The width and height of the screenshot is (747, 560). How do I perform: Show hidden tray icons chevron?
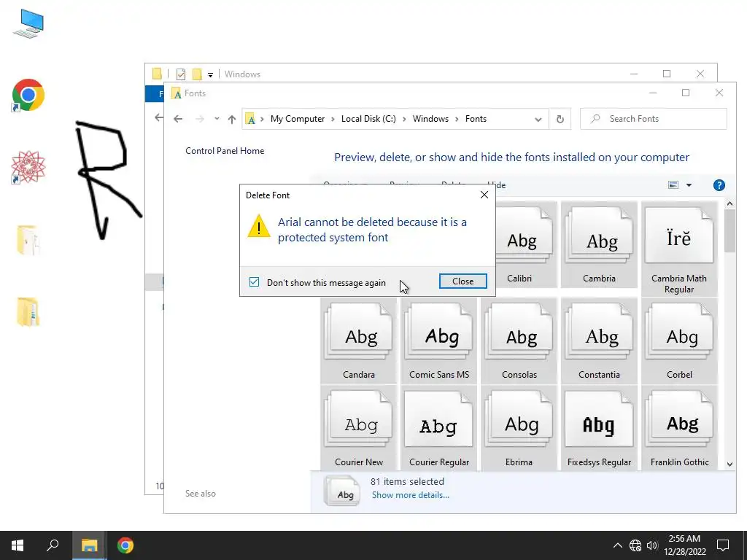click(x=617, y=545)
